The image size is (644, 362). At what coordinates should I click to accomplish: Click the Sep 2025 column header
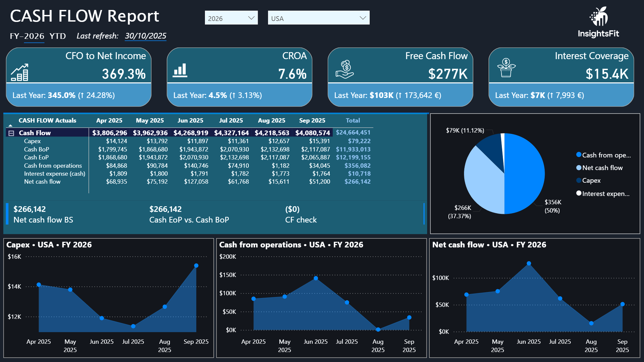[312, 121]
